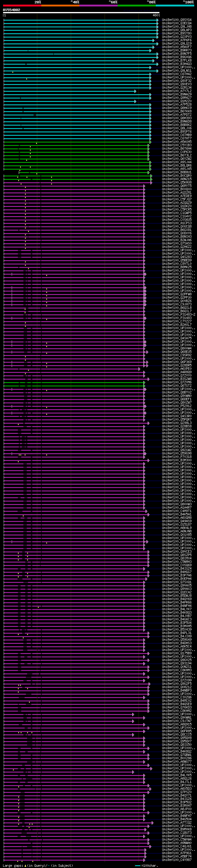Select the hit label UniRef100_C9JH73
197x868 pixels.
point(177,305)
